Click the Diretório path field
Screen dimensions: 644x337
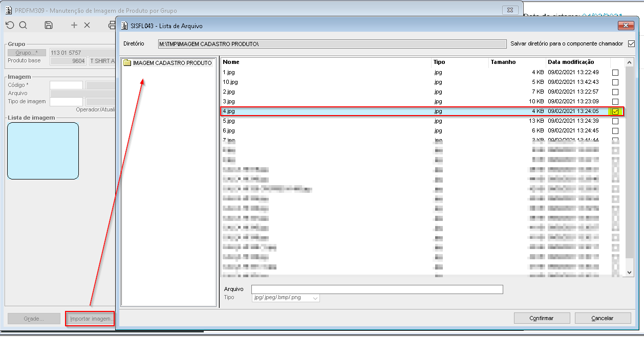pos(331,44)
